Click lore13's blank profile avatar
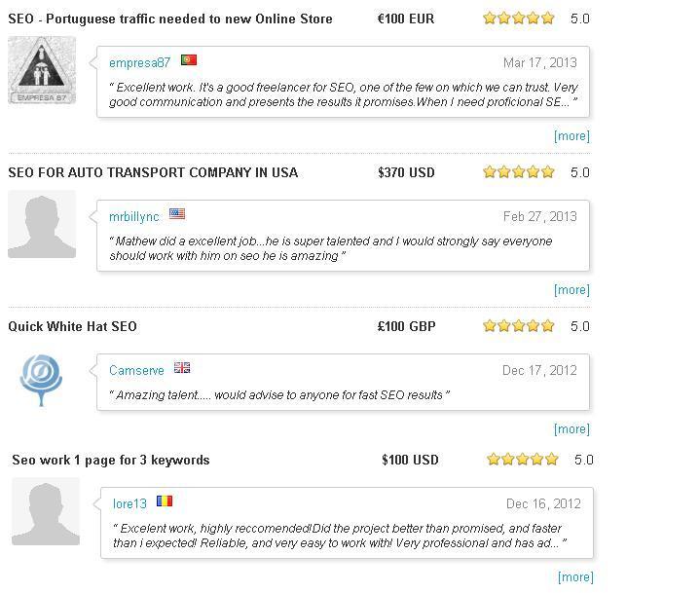Image resolution: width=700 pixels, height=593 pixels. [46, 511]
